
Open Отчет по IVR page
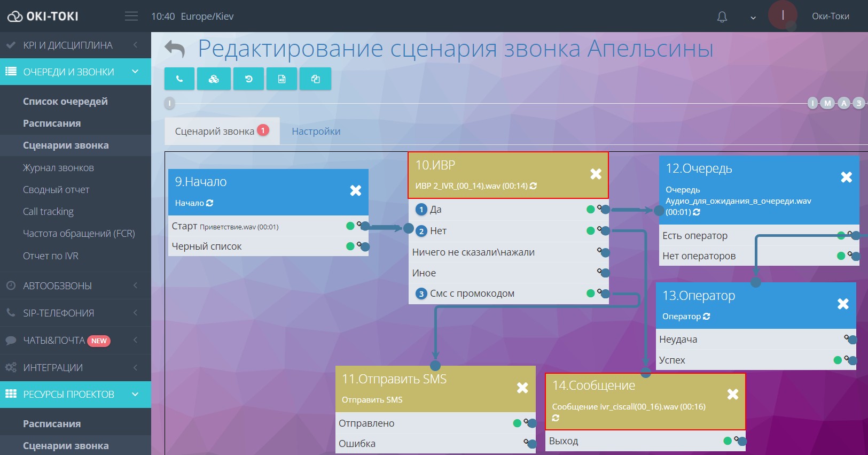[51, 256]
